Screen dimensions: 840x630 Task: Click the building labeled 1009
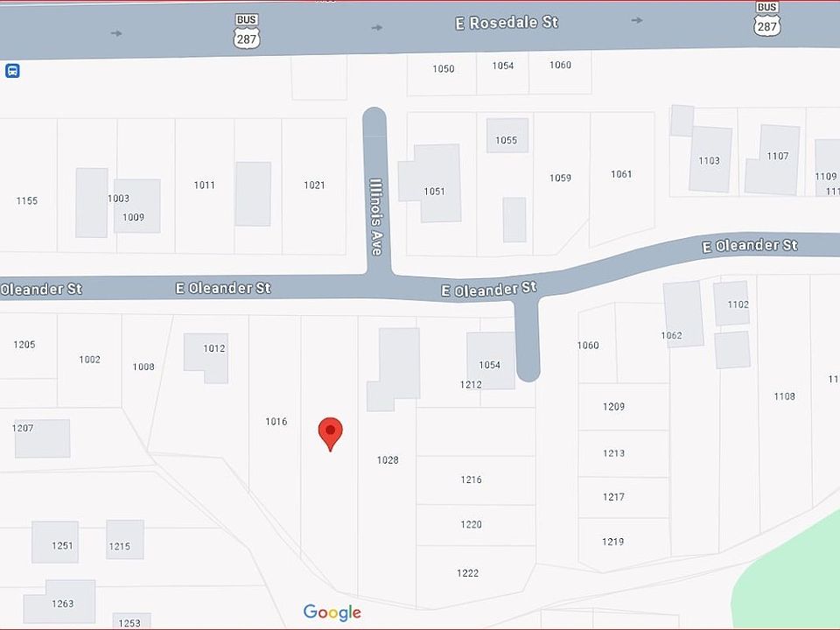(137, 206)
